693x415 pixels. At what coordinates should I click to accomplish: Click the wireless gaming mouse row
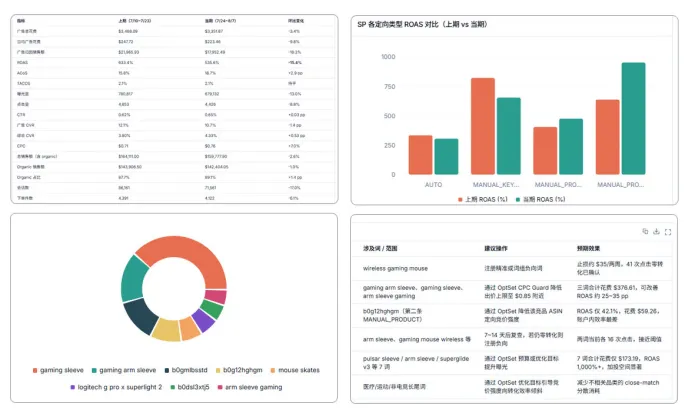click(x=514, y=268)
